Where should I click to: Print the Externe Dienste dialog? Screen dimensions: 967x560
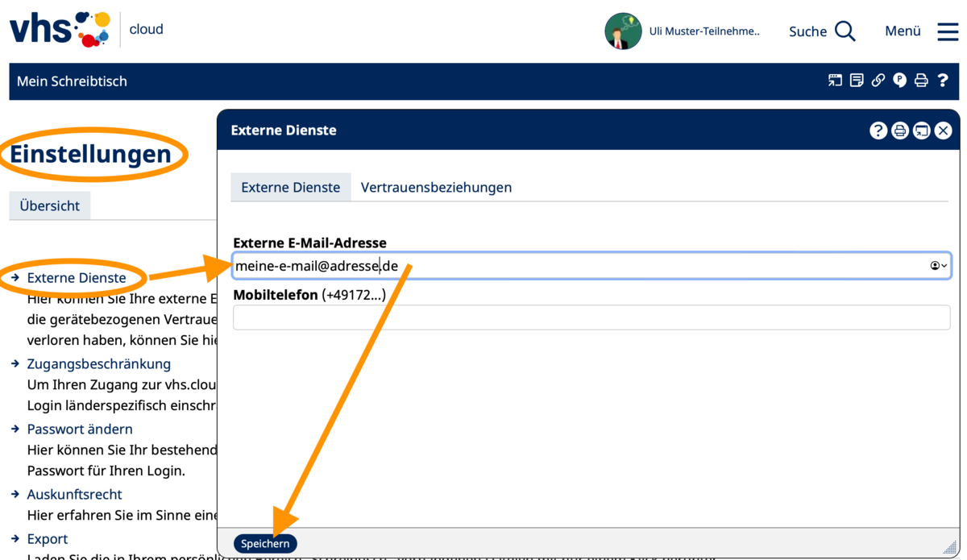(900, 131)
